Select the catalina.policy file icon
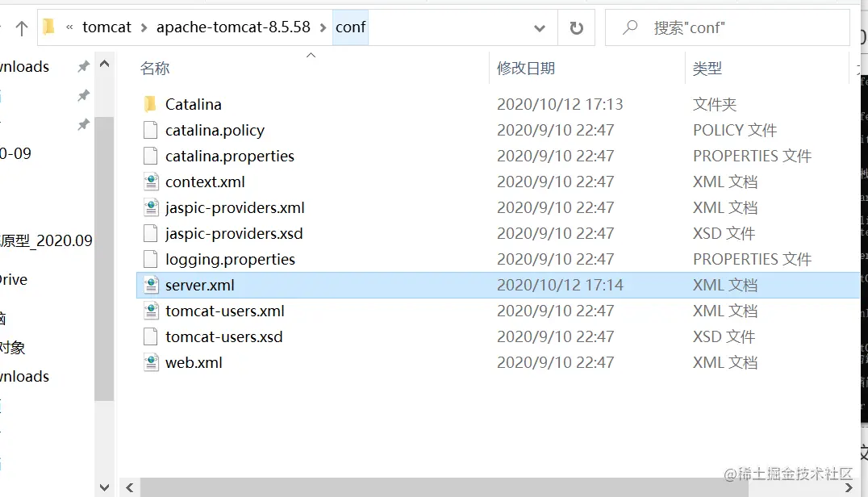This screenshot has width=868, height=497. pos(150,130)
